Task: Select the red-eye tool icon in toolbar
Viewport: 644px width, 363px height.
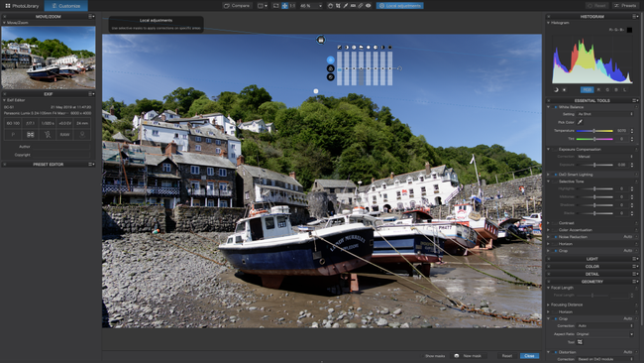Action: tap(368, 6)
